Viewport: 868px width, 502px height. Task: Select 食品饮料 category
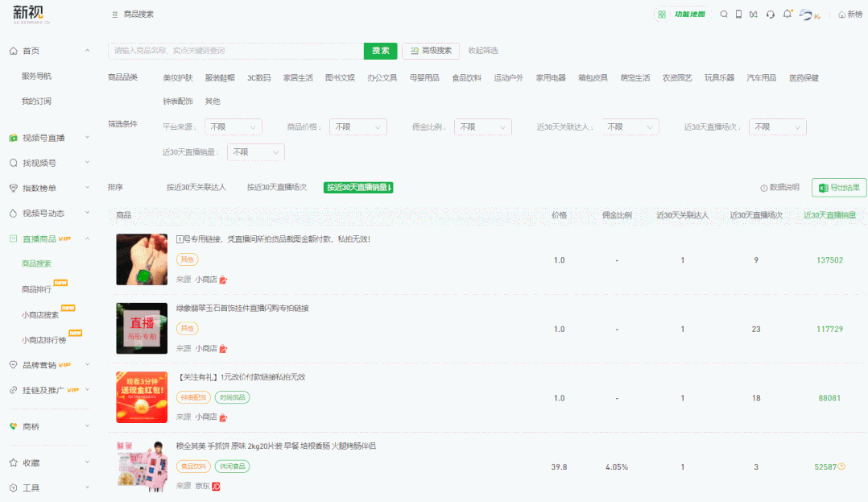click(x=467, y=78)
